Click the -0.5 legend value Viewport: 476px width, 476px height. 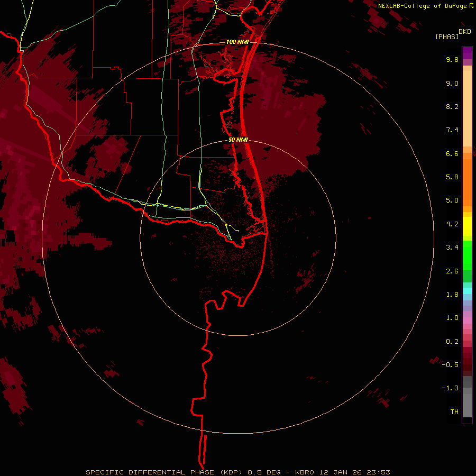click(x=450, y=365)
